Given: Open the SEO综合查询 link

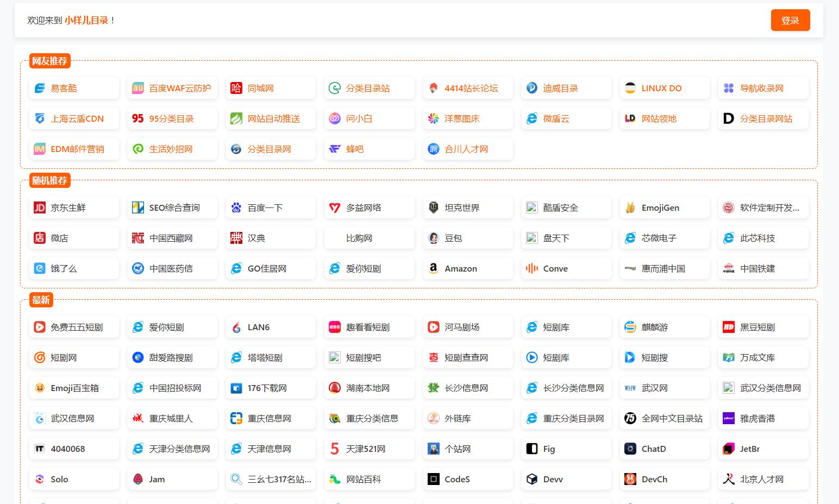Looking at the screenshot, I should [174, 207].
